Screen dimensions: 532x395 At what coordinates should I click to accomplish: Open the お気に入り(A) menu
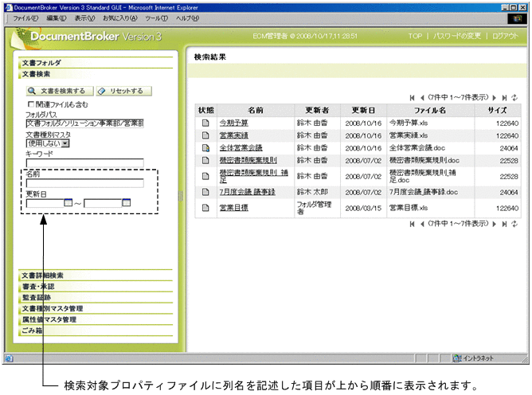point(118,18)
